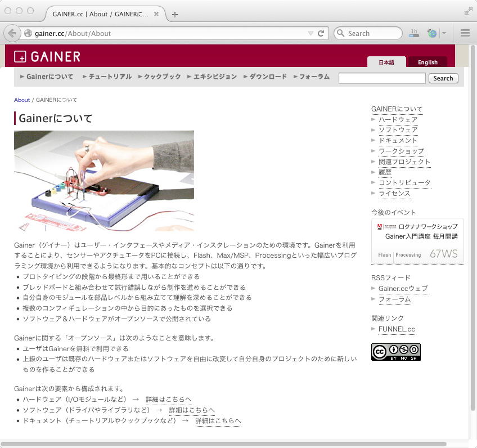
Task: Switch to the 日本語 language tab
Action: point(386,62)
